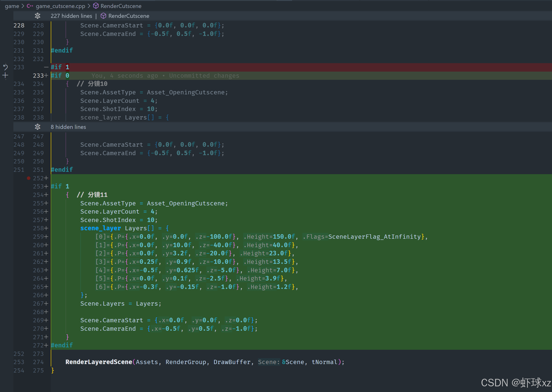Open breadcrumb dropdown for game_cutscene.cpp
This screenshot has width=552, height=392.
coord(60,6)
